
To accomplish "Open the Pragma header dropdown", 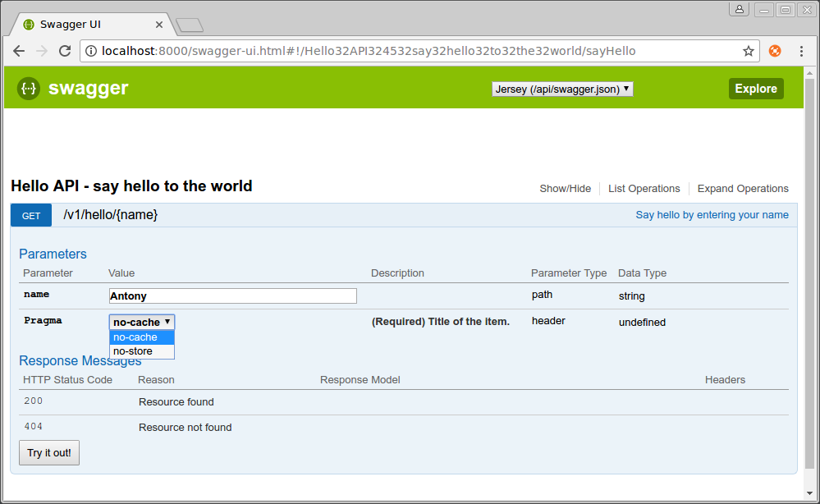I will (140, 322).
